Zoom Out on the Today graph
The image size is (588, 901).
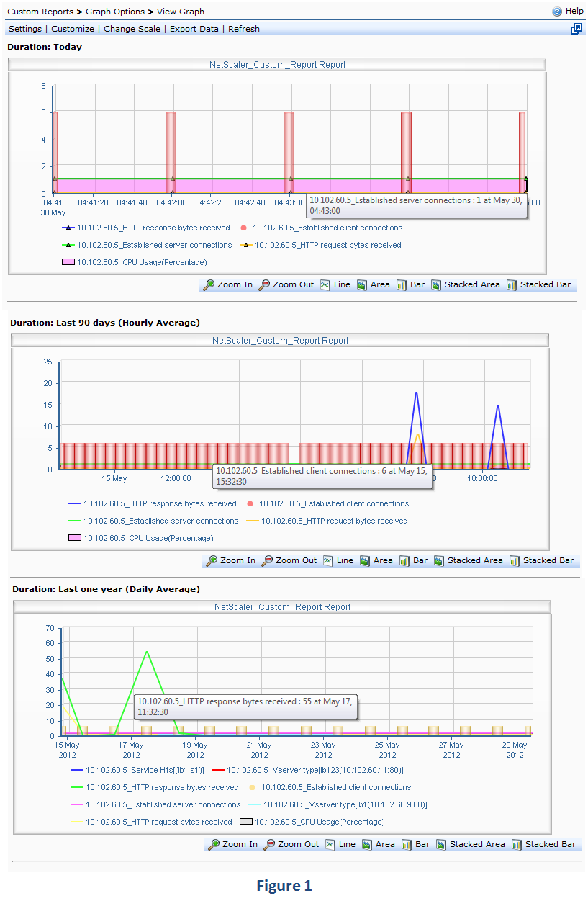tap(286, 284)
